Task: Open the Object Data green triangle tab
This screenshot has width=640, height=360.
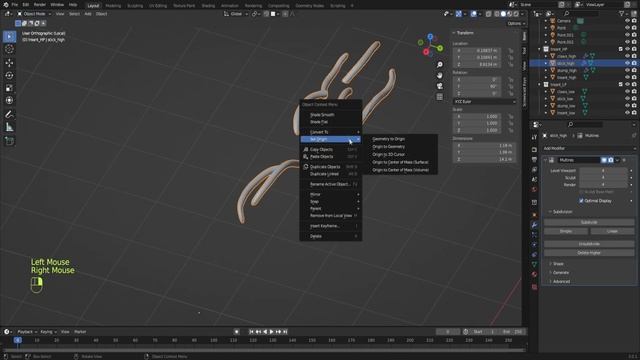Action: tap(534, 264)
